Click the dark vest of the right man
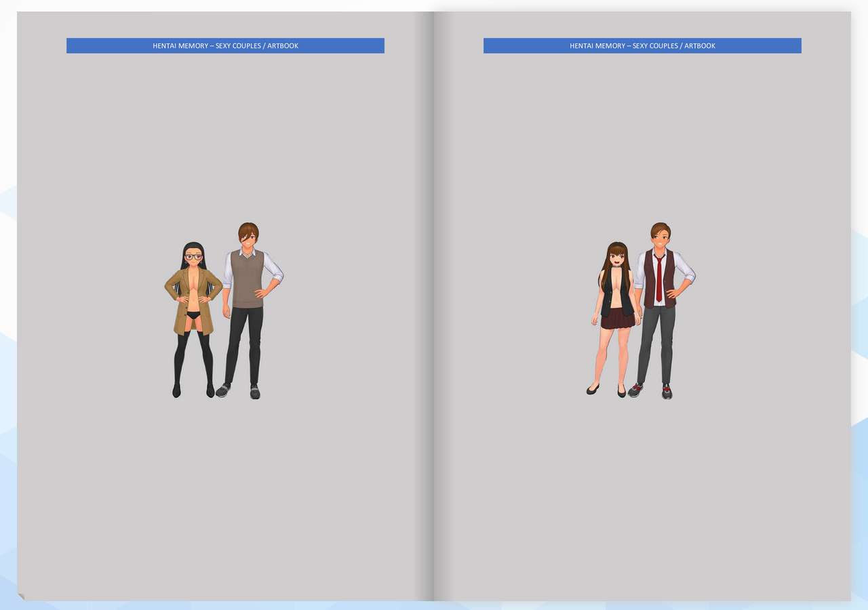 [x=669, y=279]
